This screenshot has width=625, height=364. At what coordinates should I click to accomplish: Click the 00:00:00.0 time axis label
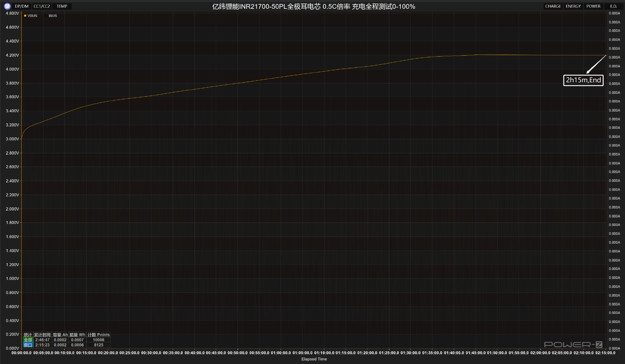tap(21, 353)
